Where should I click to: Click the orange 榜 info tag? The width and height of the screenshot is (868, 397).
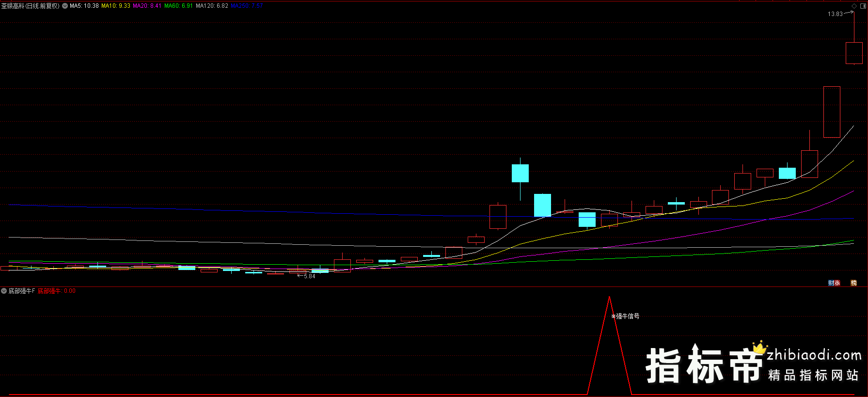point(853,283)
